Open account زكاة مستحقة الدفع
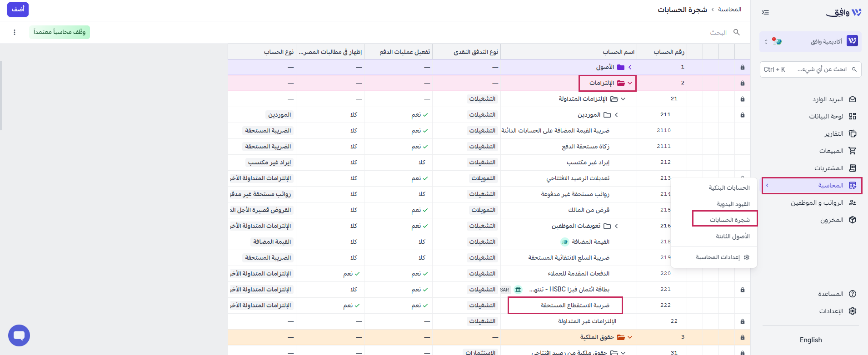Screen dimensions: 868x355 pos(586,147)
